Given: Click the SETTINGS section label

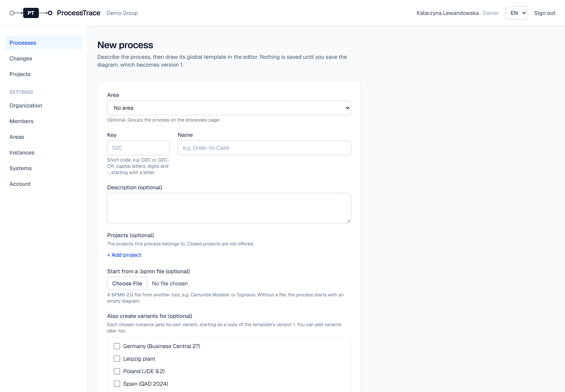Looking at the screenshot, I should tap(21, 92).
